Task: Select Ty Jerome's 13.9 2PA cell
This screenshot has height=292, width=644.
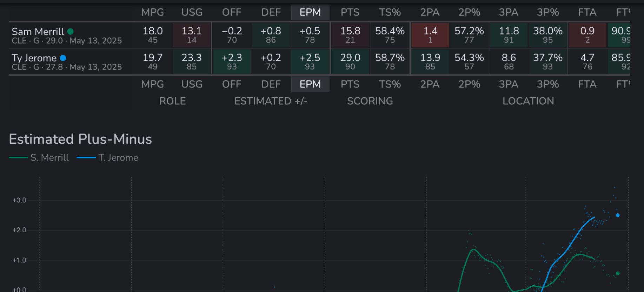Action: coord(430,61)
